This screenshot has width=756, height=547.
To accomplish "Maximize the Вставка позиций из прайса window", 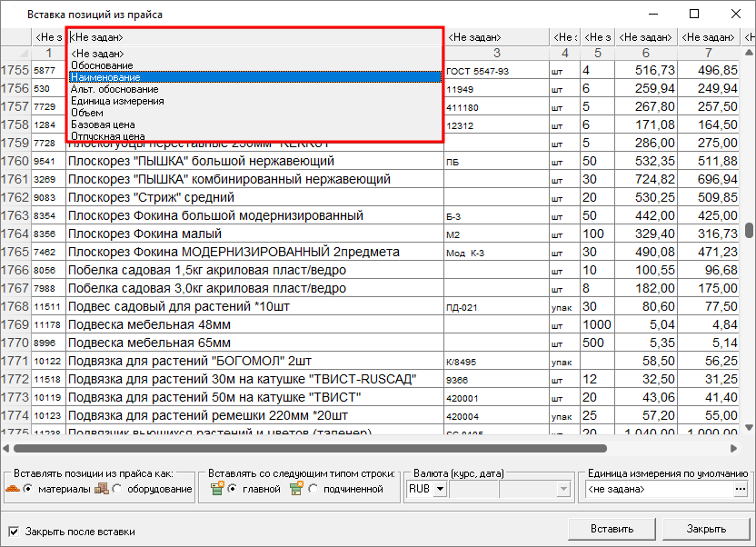I will pos(694,15).
